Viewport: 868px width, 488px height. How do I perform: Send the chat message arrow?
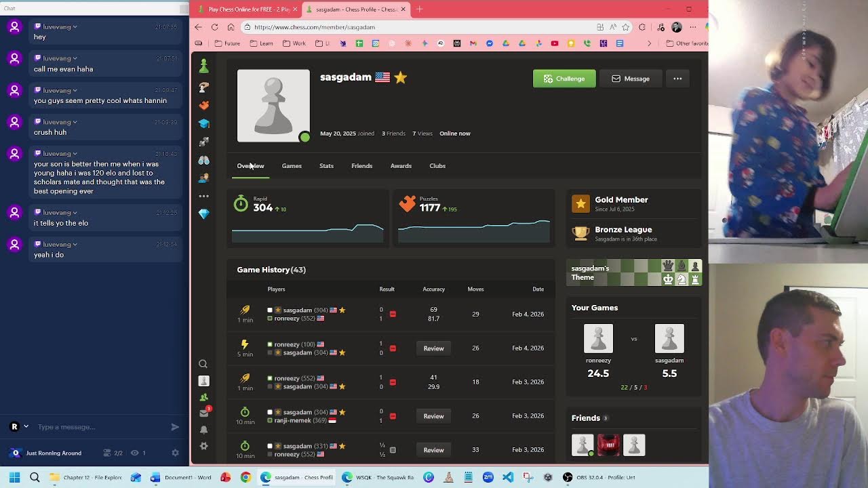(175, 427)
